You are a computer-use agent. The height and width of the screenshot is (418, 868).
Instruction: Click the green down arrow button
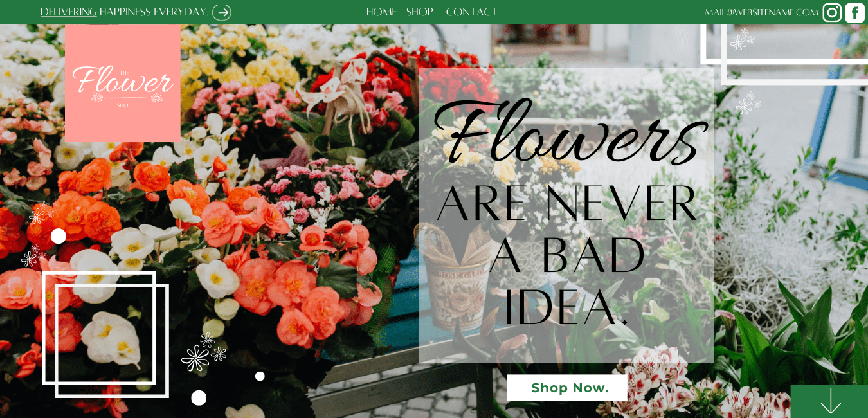[x=829, y=401]
